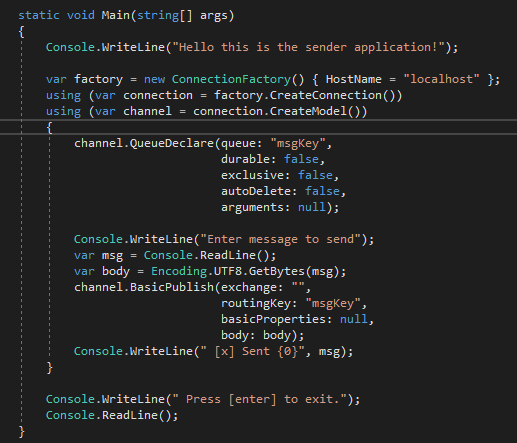Screen dimensions: 517x443
Task: Click channel.QueueDeclare method call
Action: 144,143
